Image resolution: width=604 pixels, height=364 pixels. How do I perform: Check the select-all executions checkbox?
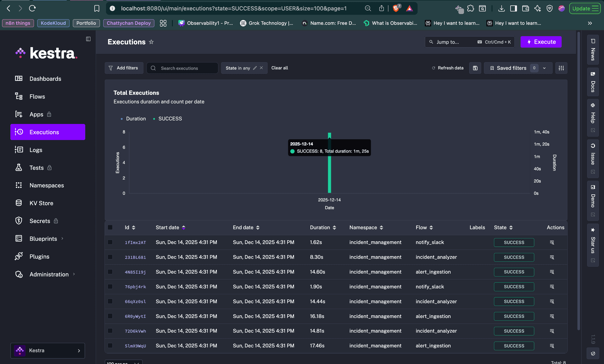[x=110, y=227]
